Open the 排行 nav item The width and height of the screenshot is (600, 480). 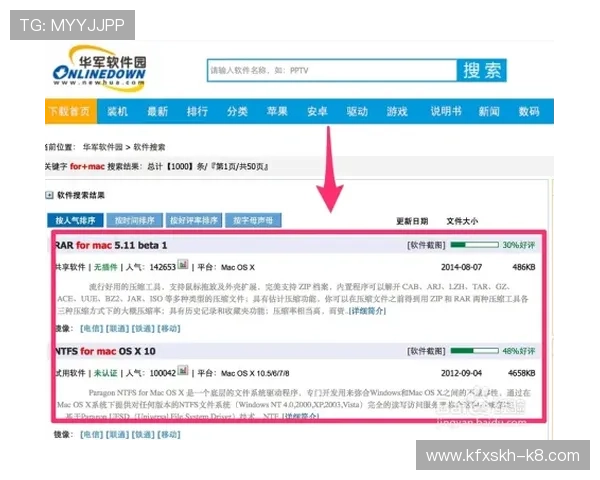[x=197, y=111]
